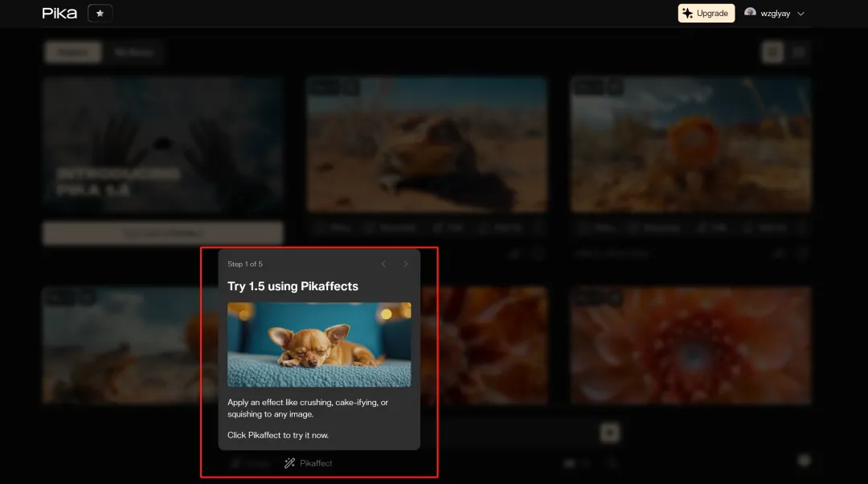Go to the previous tour step arrow

[383, 265]
